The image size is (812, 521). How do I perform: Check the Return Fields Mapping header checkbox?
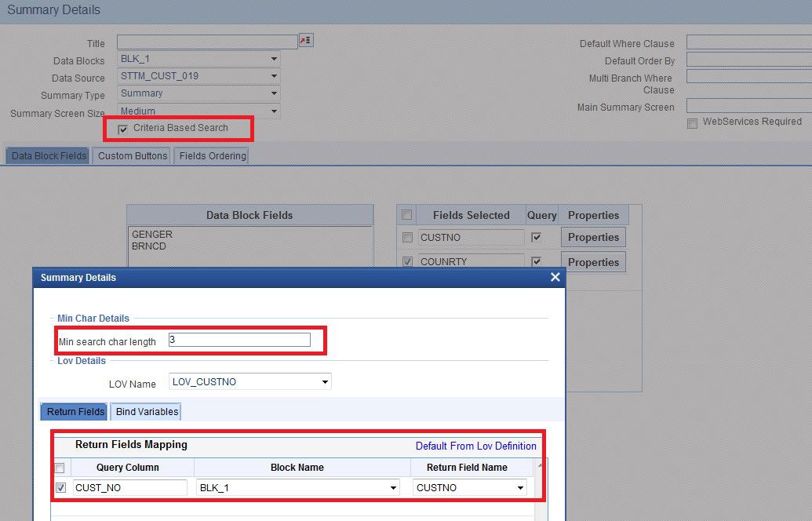60,468
